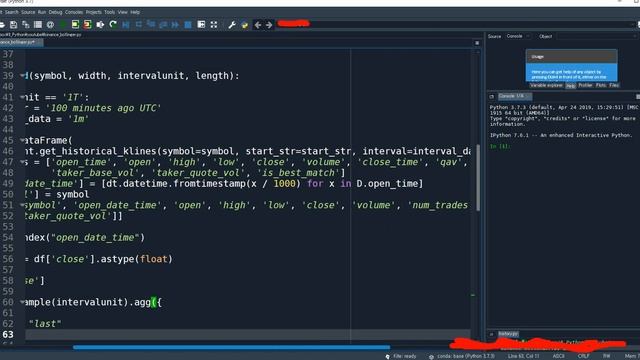
Task: Click the IPython console input prompt
Action: click(x=500, y=146)
